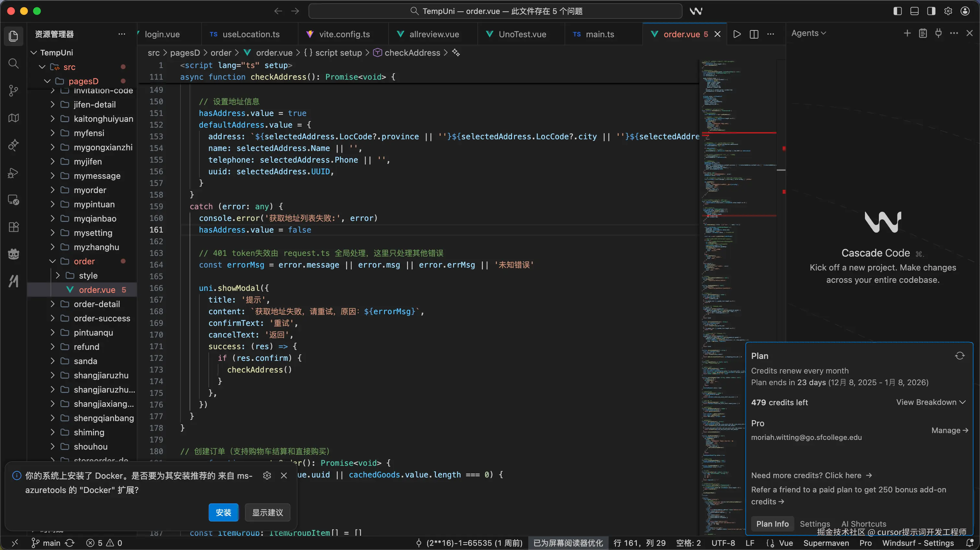Refresh the Plan credits info
The image size is (980, 550).
(x=960, y=356)
